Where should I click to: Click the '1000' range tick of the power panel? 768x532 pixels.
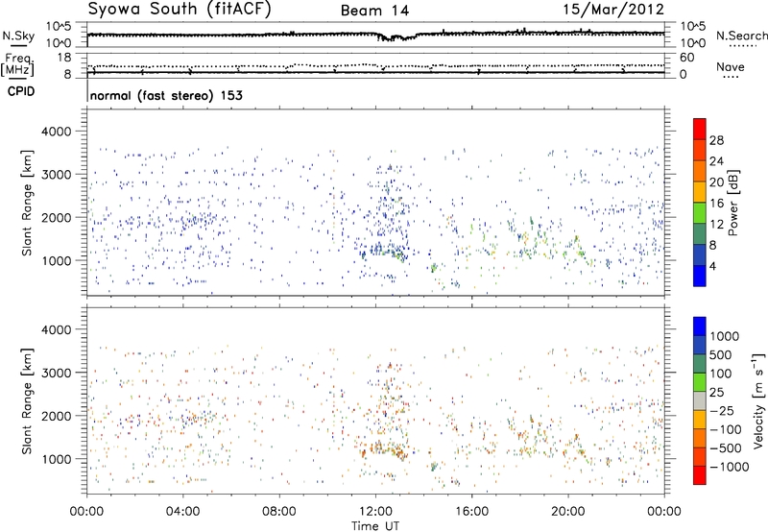click(56, 260)
